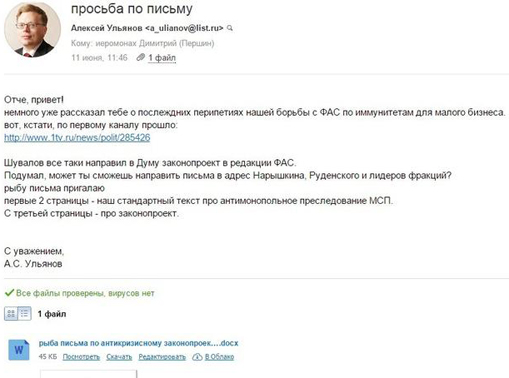
Task: Click 'Редактировать' to edit the attachment
Action: coord(162,357)
